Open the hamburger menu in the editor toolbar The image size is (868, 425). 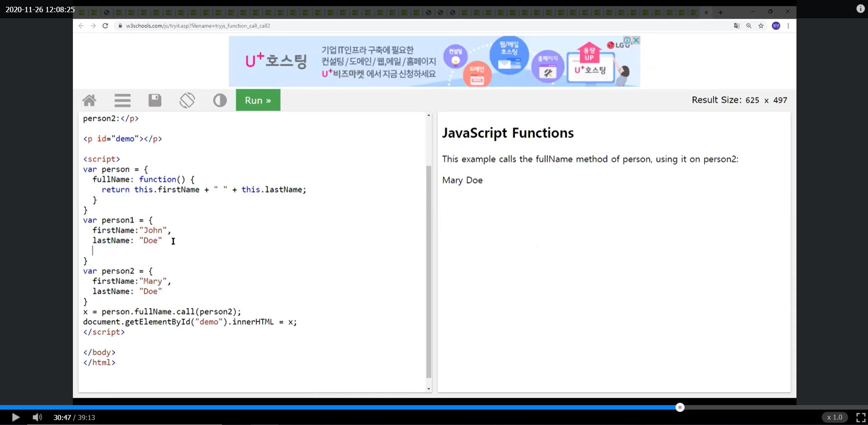point(122,100)
